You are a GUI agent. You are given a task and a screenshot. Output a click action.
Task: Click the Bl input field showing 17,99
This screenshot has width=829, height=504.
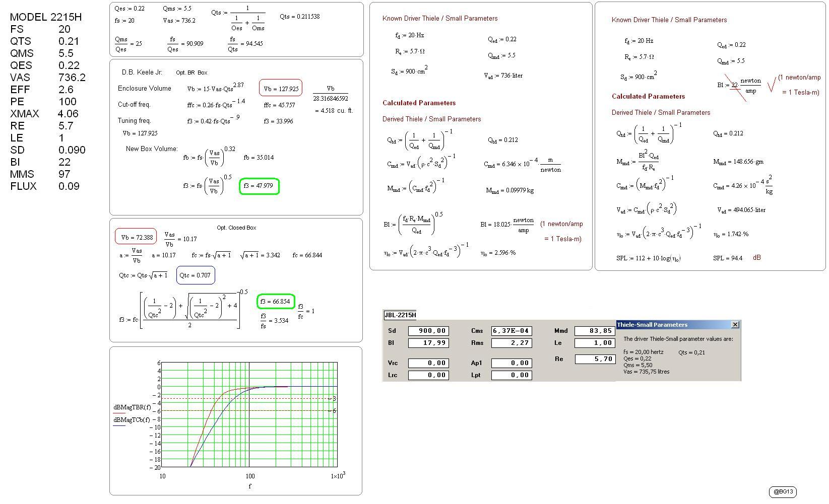click(x=428, y=343)
